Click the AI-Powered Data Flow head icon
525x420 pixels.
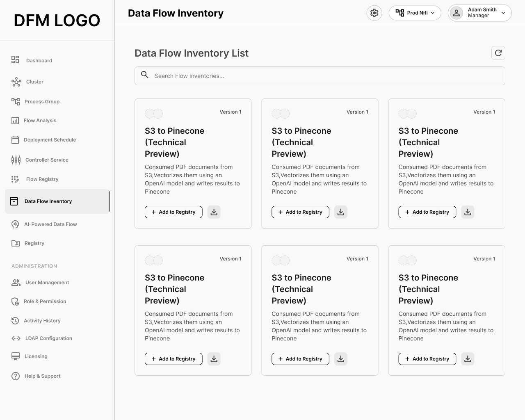15,224
